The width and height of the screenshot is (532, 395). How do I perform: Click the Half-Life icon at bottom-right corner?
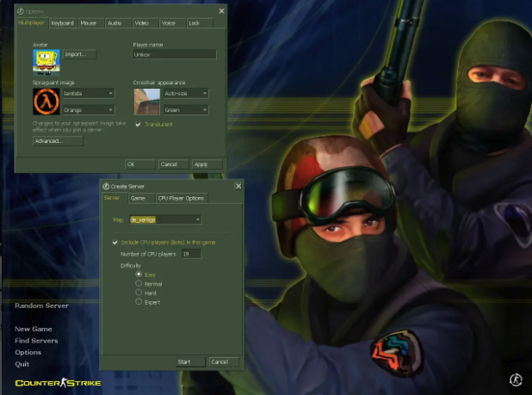click(516, 380)
